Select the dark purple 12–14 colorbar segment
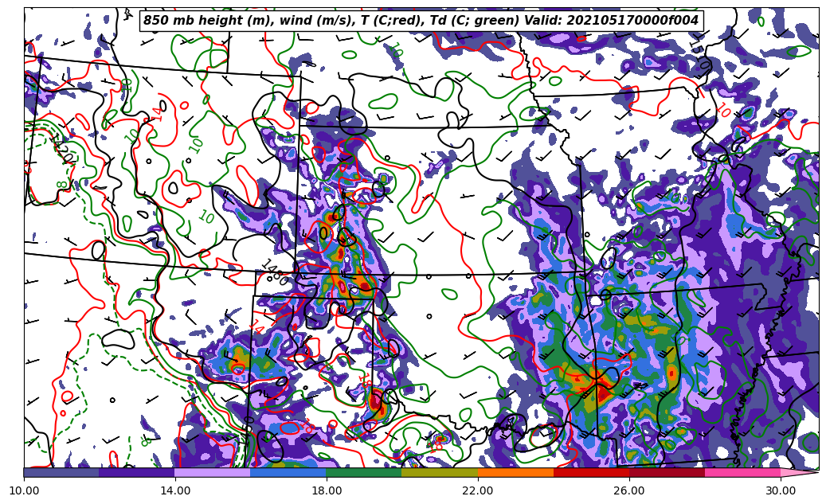 [x=136, y=472]
